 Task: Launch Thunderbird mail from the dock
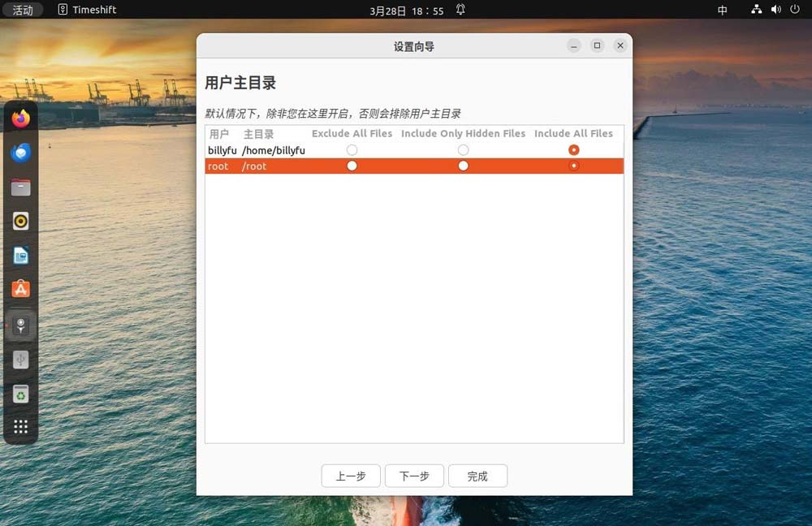click(x=21, y=153)
